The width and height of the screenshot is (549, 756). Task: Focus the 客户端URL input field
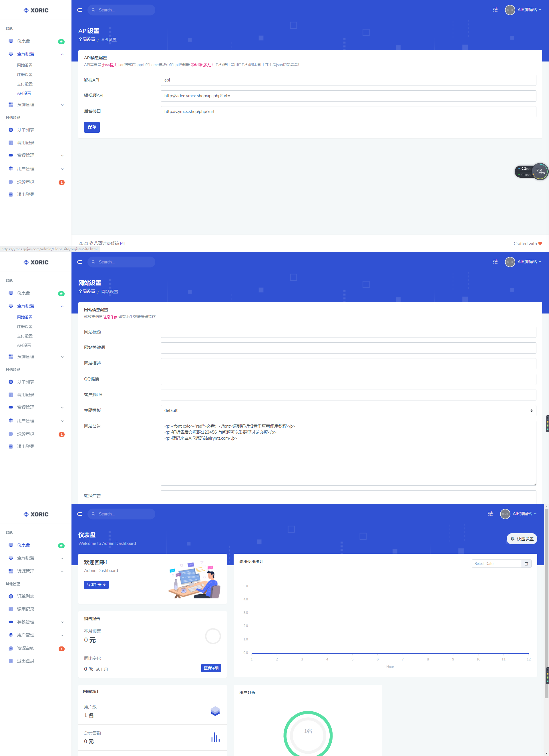tap(348, 395)
